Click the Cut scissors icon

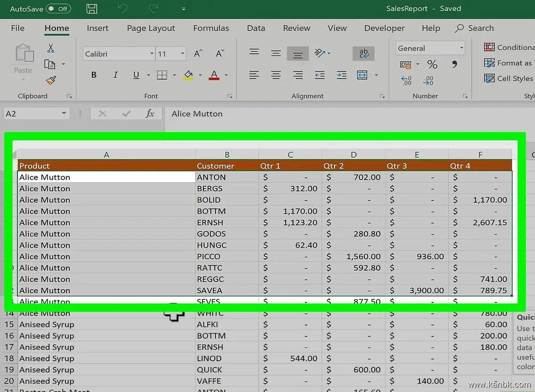pos(50,49)
